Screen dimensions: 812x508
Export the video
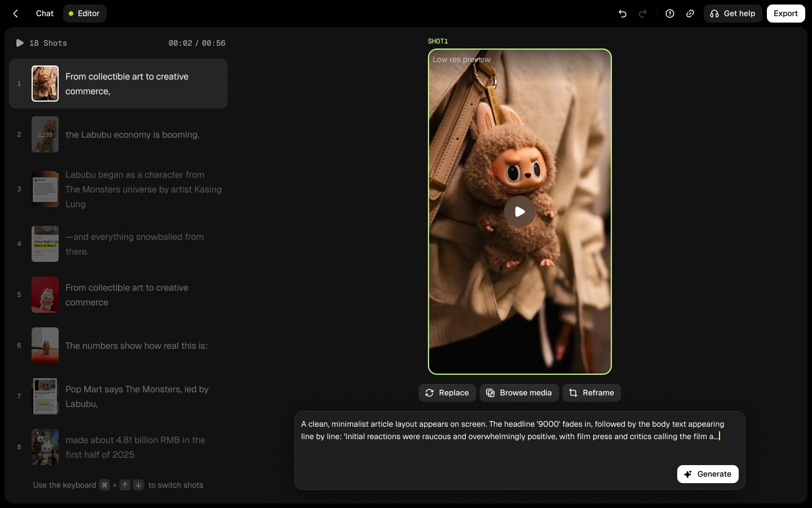point(785,14)
